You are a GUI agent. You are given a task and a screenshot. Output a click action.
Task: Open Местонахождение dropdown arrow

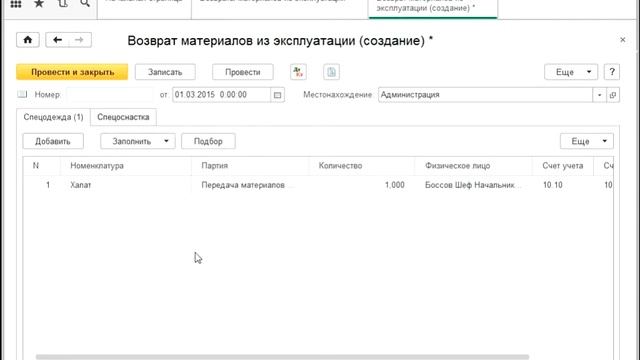(599, 95)
